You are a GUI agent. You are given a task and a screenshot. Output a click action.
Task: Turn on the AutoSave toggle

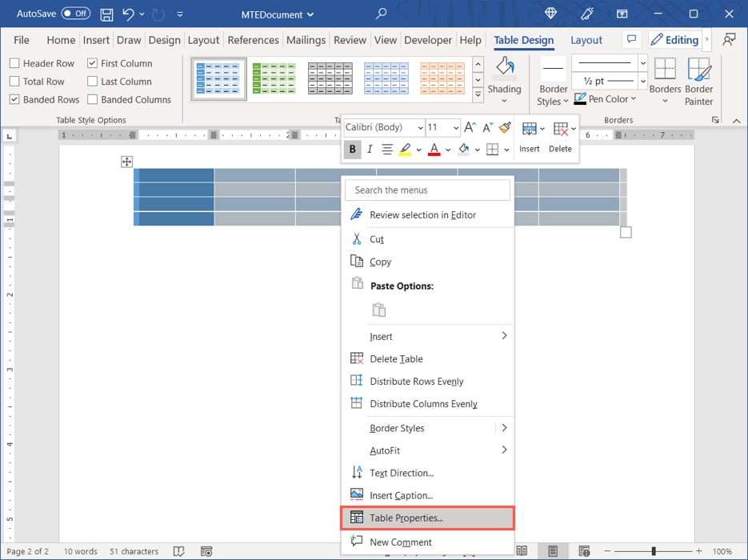[75, 14]
